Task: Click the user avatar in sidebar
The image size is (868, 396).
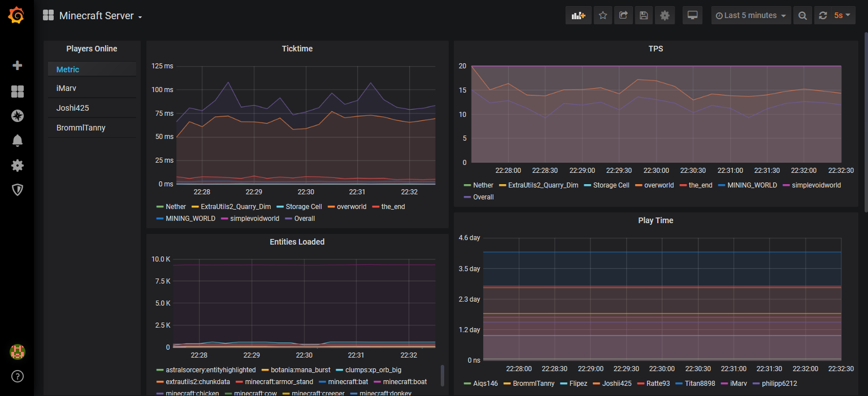Action: click(17, 352)
